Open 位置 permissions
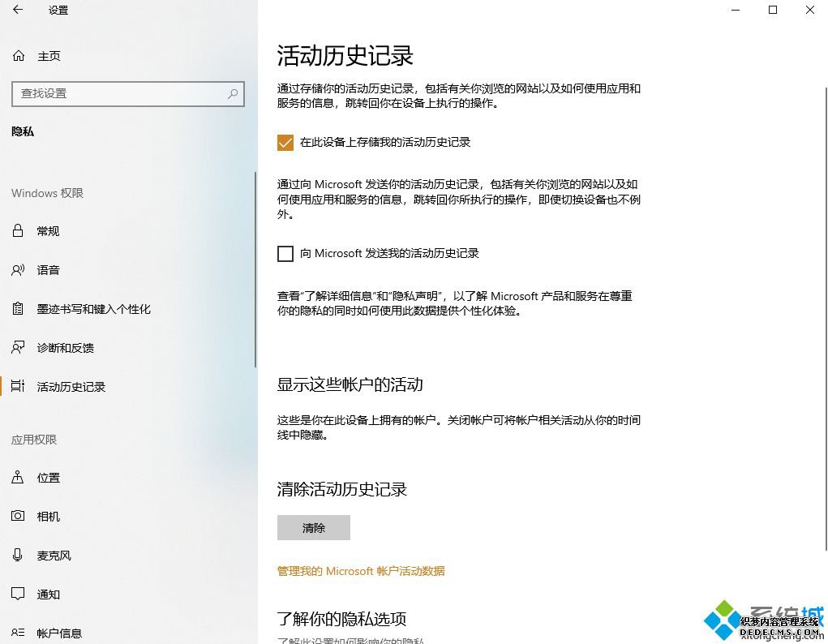This screenshot has width=828, height=644. click(48, 478)
